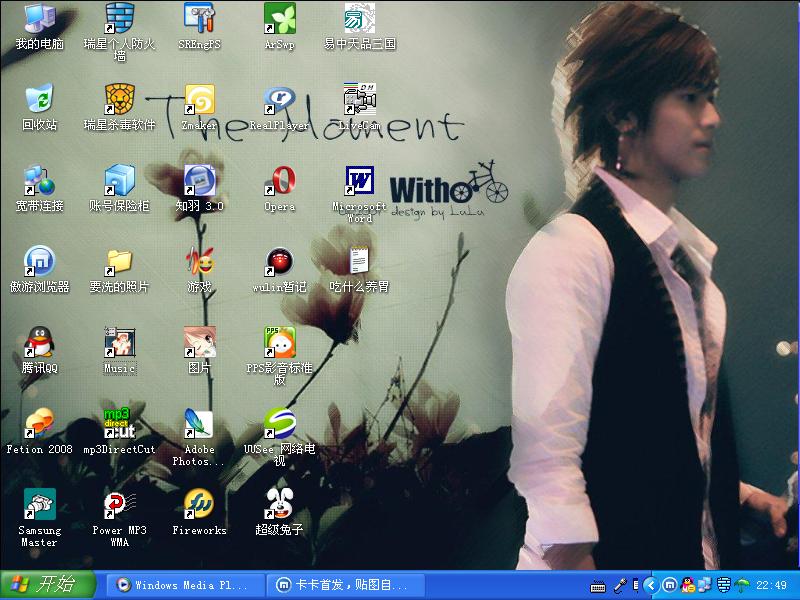800x600 pixels.
Task: Click the taskbar clock showing 22:49
Action: (772, 585)
